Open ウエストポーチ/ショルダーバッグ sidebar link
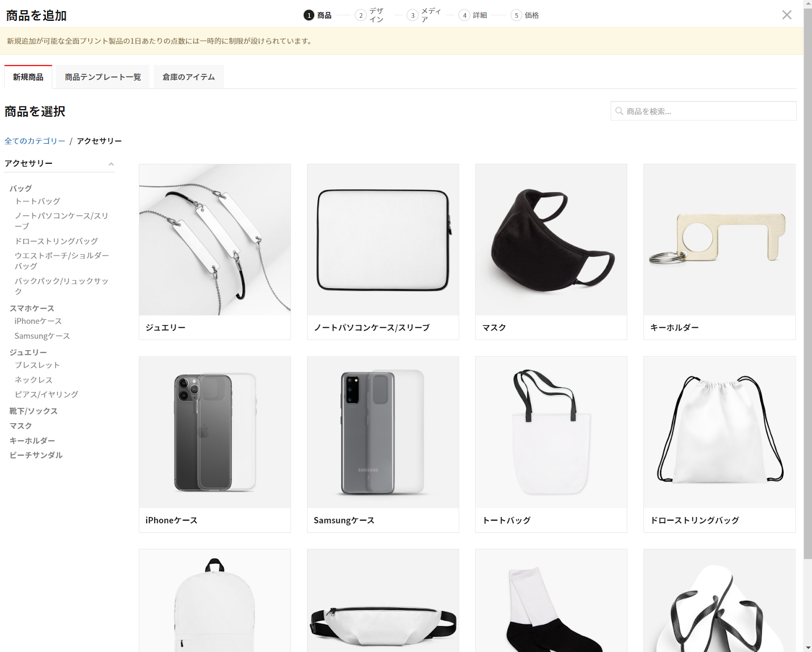This screenshot has width=812, height=652. pyautogui.click(x=62, y=261)
